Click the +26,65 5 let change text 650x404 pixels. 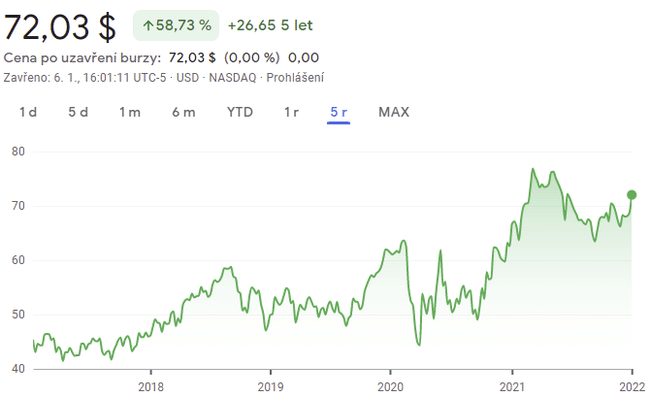pyautogui.click(x=273, y=26)
